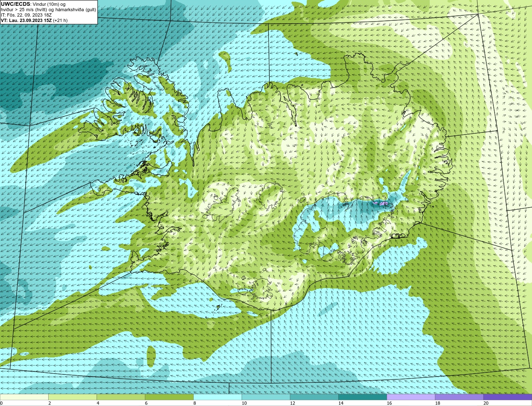The height and width of the screenshot is (406, 532).
Task: Click the legend color segment between 12 and 14
Action: 314,397
